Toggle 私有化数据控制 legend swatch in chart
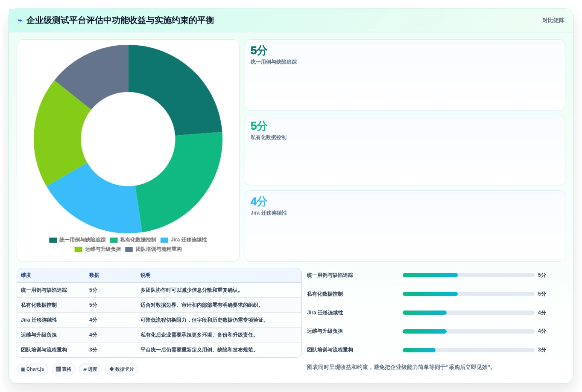 click(x=114, y=240)
